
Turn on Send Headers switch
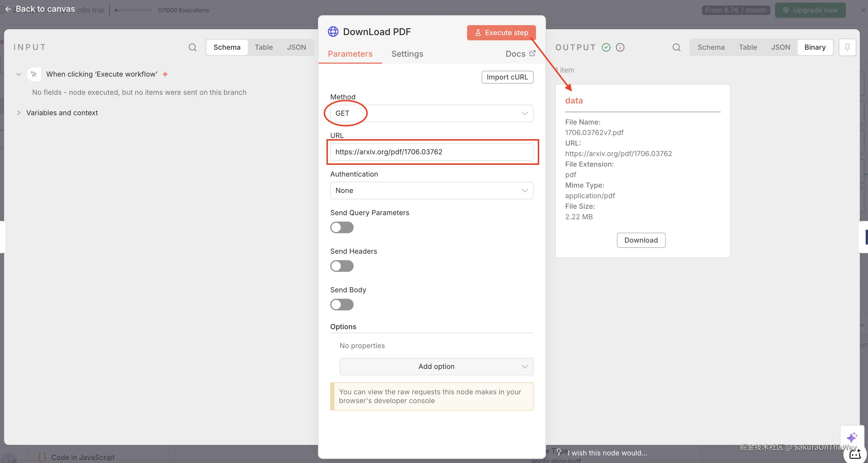pos(342,266)
